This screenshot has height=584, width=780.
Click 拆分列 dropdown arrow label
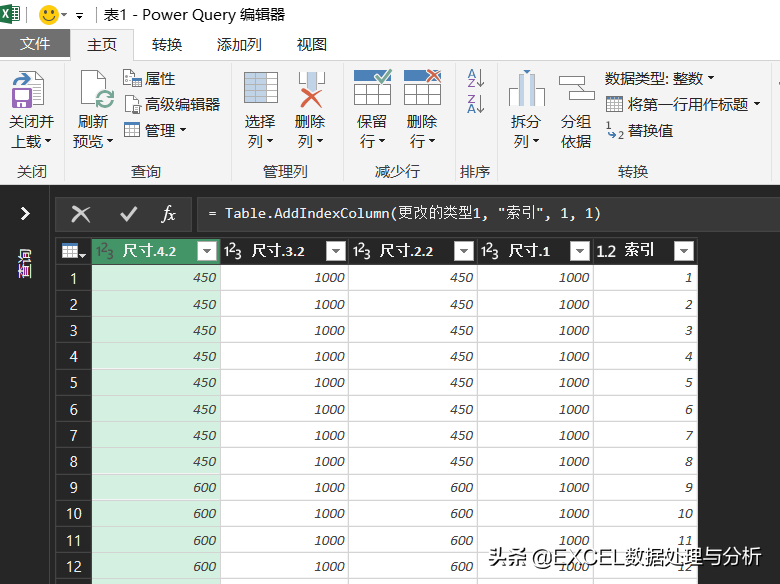coord(536,142)
